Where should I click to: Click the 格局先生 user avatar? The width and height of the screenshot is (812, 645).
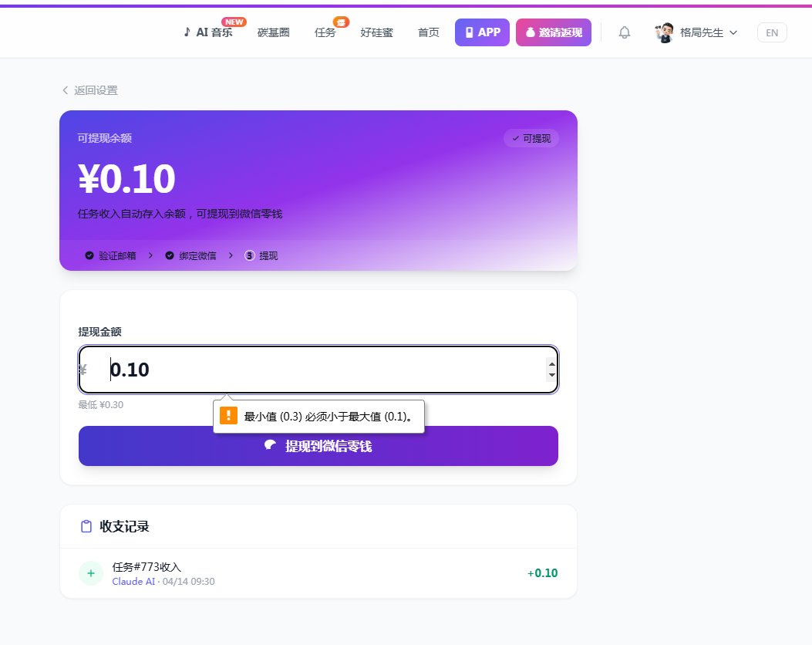pyautogui.click(x=665, y=32)
